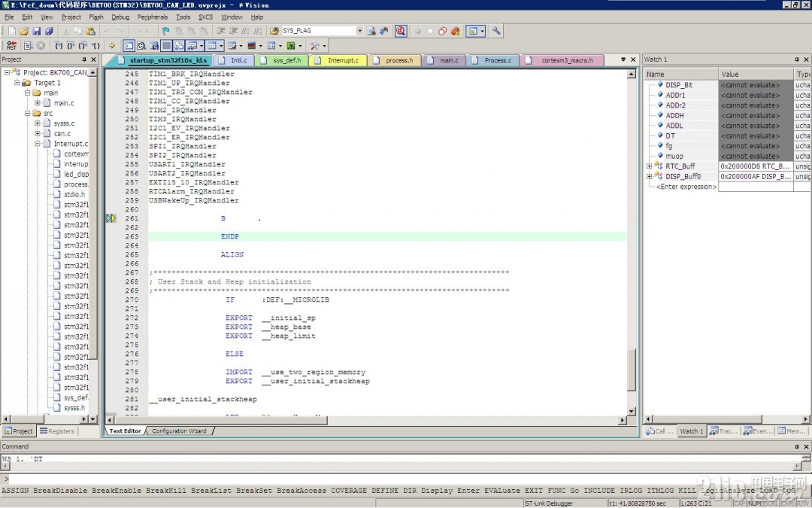
Task: Click the Incremental find binoculars icon
Action: pyautogui.click(x=384, y=31)
